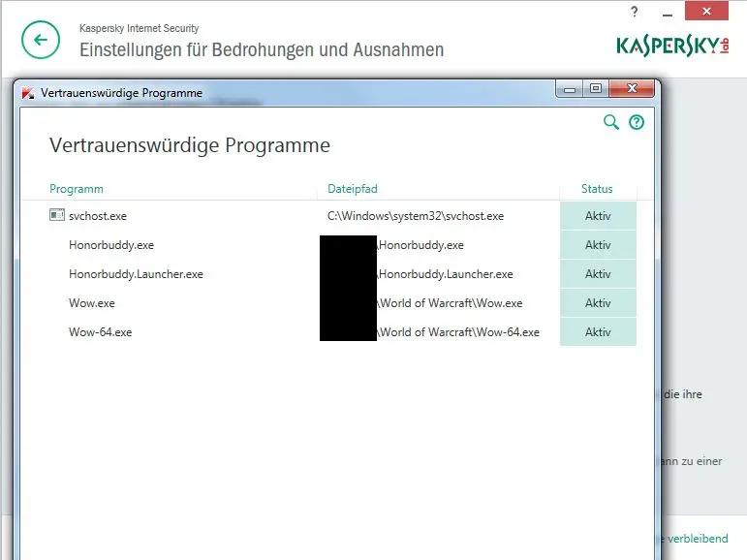Screen dimensions: 747x560
Task: Toggle Aktiv status for svchost.exe
Action: coord(598,216)
